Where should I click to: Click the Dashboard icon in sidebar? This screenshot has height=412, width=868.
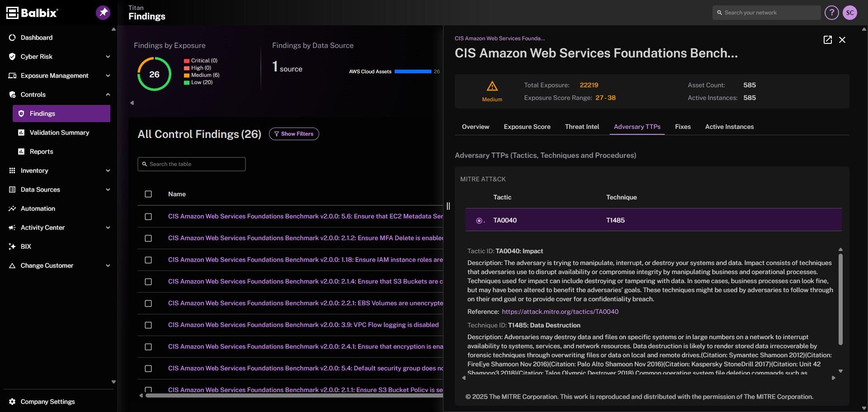pyautogui.click(x=12, y=38)
